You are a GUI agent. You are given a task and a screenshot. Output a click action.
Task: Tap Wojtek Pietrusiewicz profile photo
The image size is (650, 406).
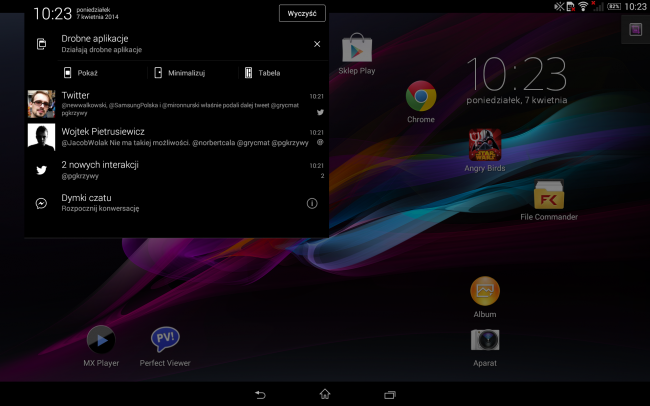(x=41, y=137)
